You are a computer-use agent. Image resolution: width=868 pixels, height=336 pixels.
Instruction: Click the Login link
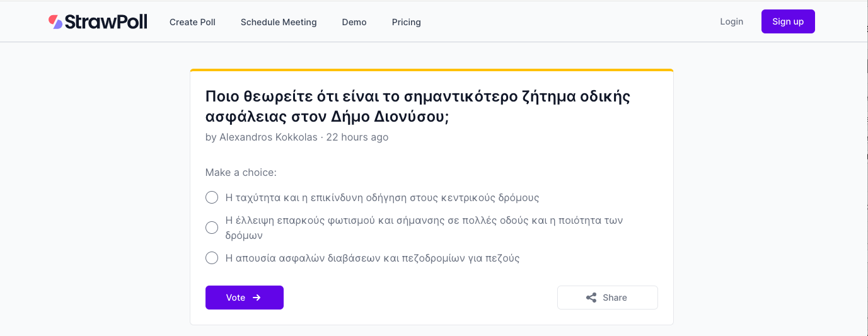coord(731,21)
